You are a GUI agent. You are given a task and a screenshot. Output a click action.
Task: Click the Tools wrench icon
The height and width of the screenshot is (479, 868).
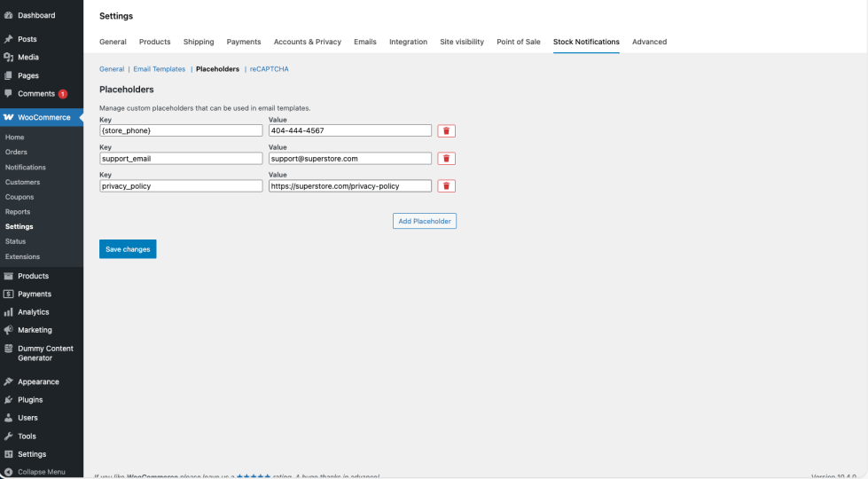tap(8, 436)
